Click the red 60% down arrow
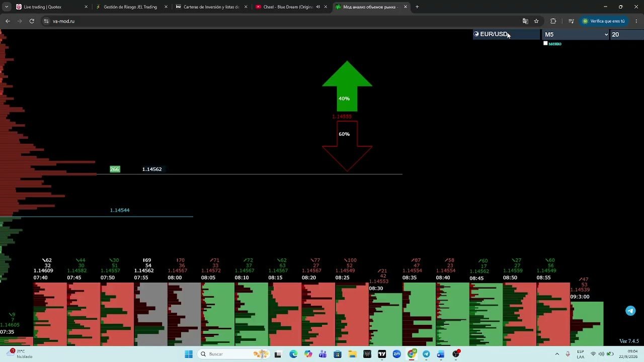Screen dimensions: 644x362 click(347, 146)
